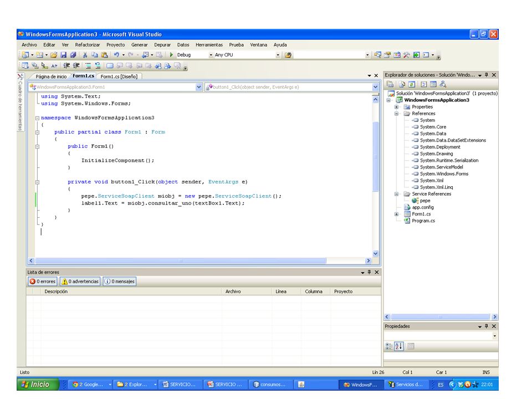Click Show All Files in Solution Explorer

coord(402,84)
